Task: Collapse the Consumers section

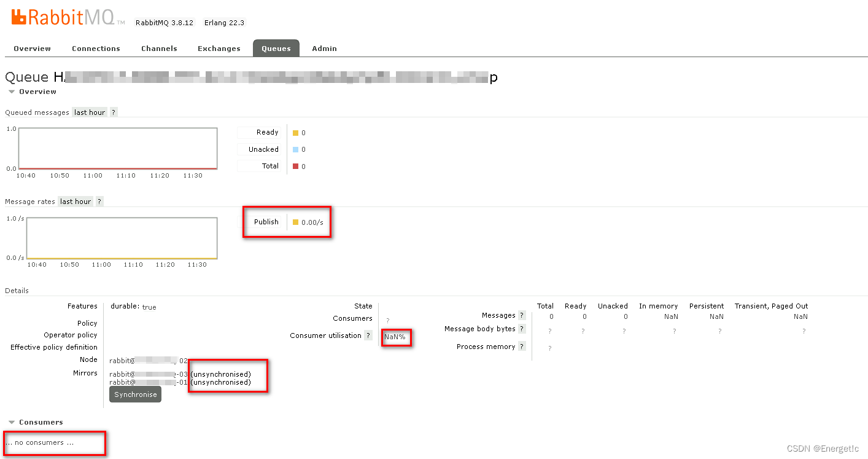Action: tap(36, 422)
